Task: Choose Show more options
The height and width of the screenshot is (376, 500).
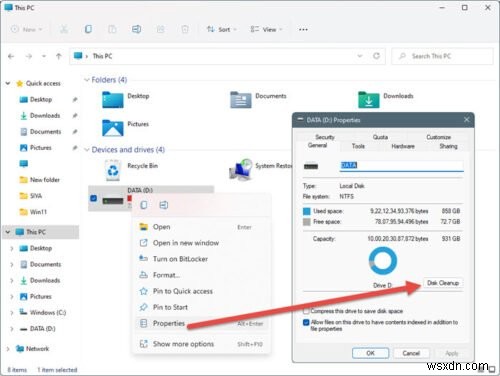Action: [x=201, y=344]
